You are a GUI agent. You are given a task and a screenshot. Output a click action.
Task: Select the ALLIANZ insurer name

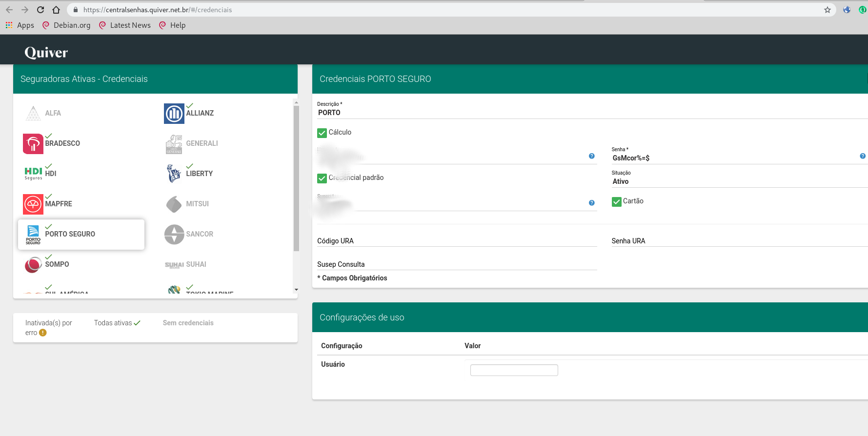pos(200,113)
